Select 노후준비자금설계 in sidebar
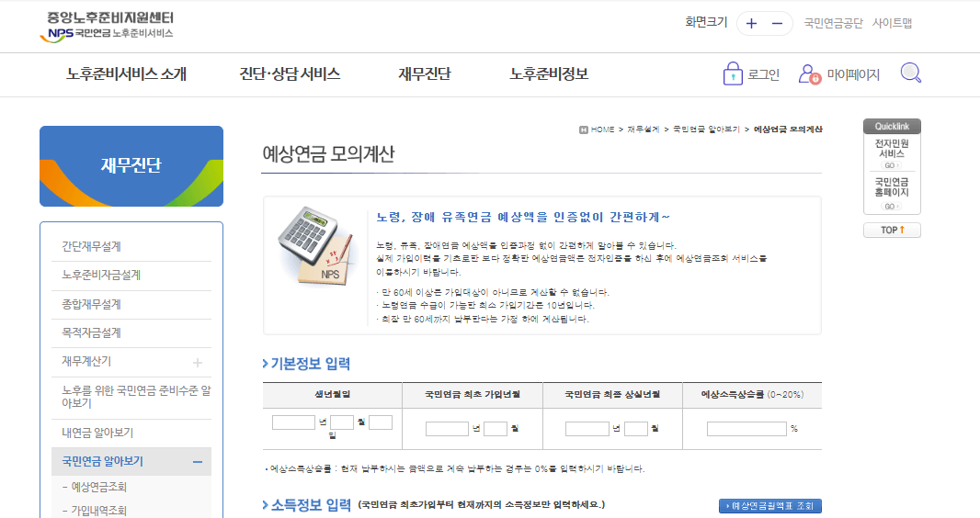This screenshot has width=980, height=518. [x=101, y=276]
